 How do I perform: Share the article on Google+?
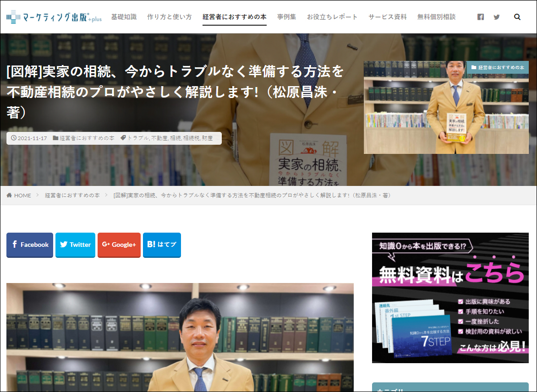(119, 245)
